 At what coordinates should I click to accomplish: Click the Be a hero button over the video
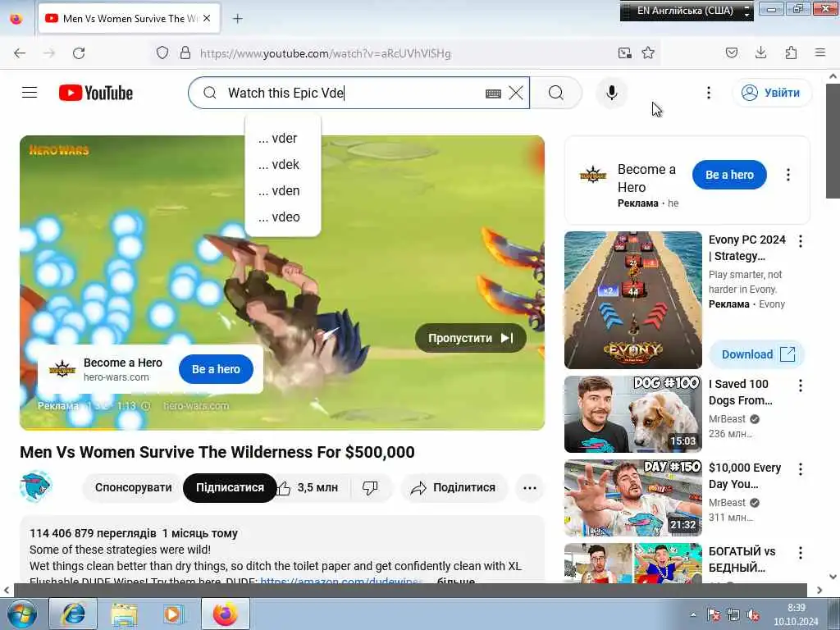pos(216,369)
